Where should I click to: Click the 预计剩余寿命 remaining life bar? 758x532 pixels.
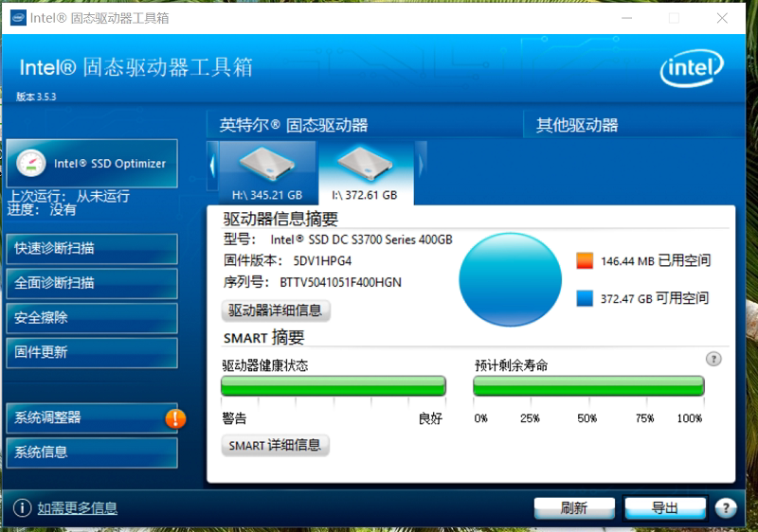click(588, 386)
